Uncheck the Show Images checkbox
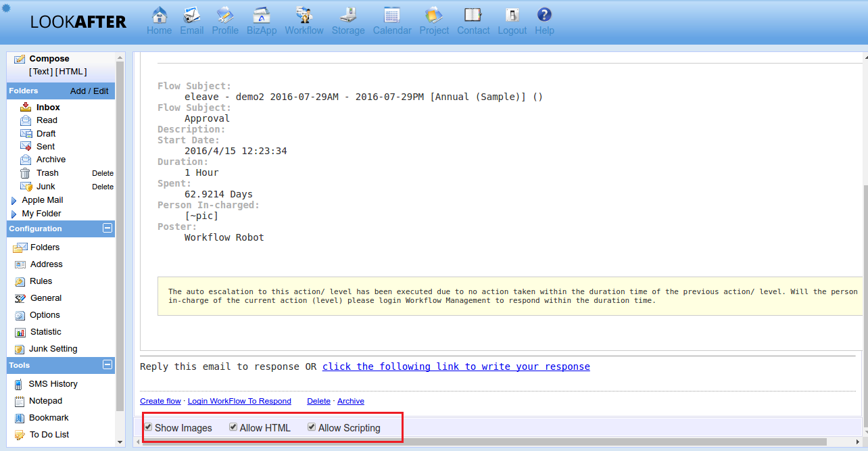The width and height of the screenshot is (868, 451). click(148, 427)
